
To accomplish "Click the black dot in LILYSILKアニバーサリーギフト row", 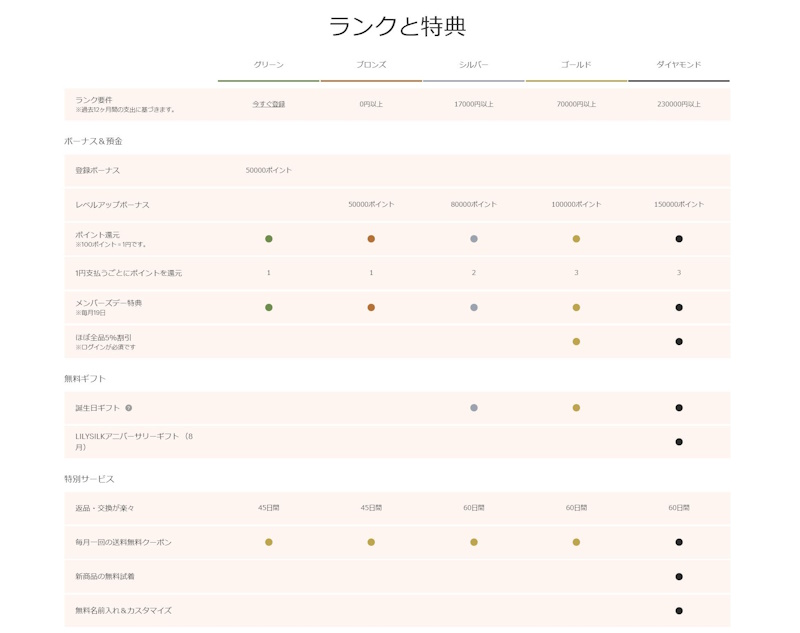I will (x=679, y=442).
